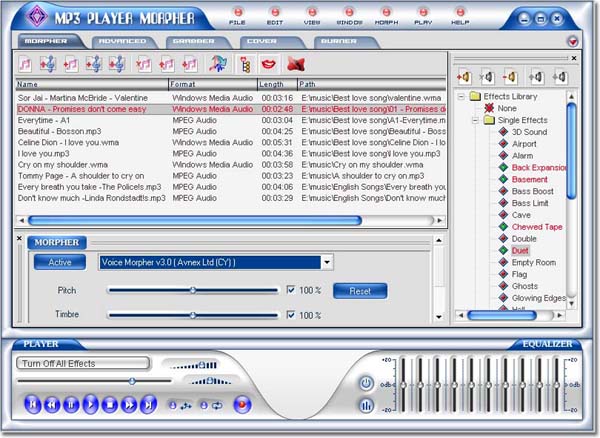Click the gray X speaker icon
Image resolution: width=600 pixels, height=438 pixels.
pos(487,77)
